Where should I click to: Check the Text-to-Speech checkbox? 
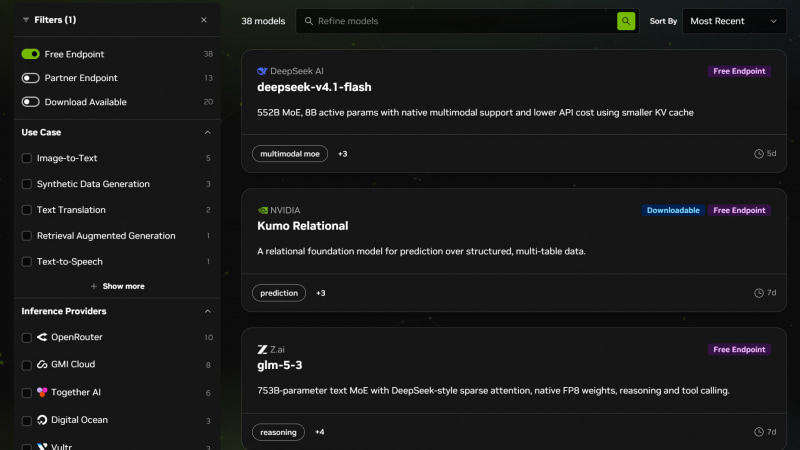tap(27, 262)
